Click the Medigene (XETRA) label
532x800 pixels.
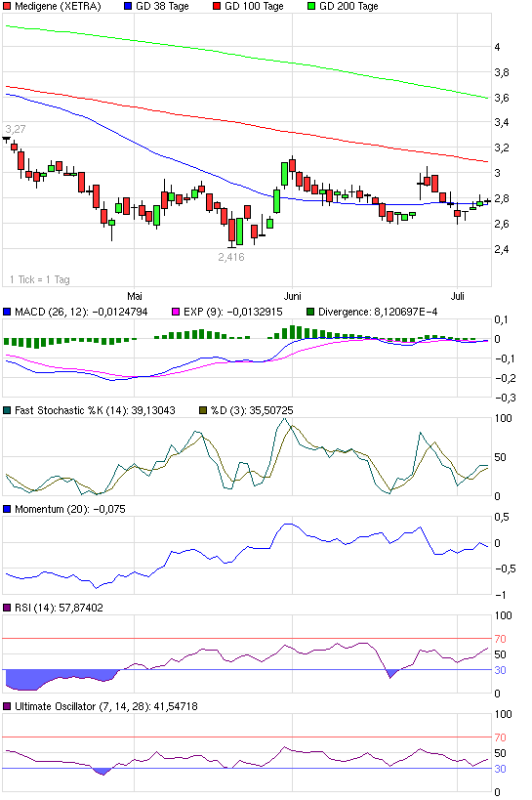pos(58,6)
